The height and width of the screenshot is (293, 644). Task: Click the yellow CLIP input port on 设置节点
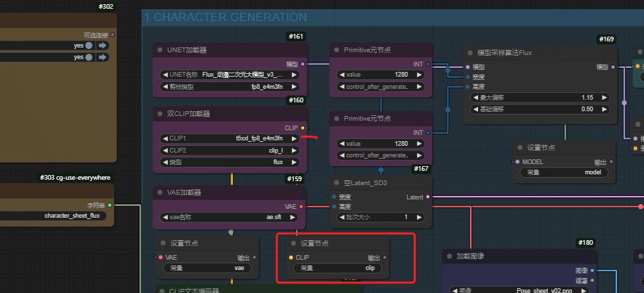click(291, 257)
